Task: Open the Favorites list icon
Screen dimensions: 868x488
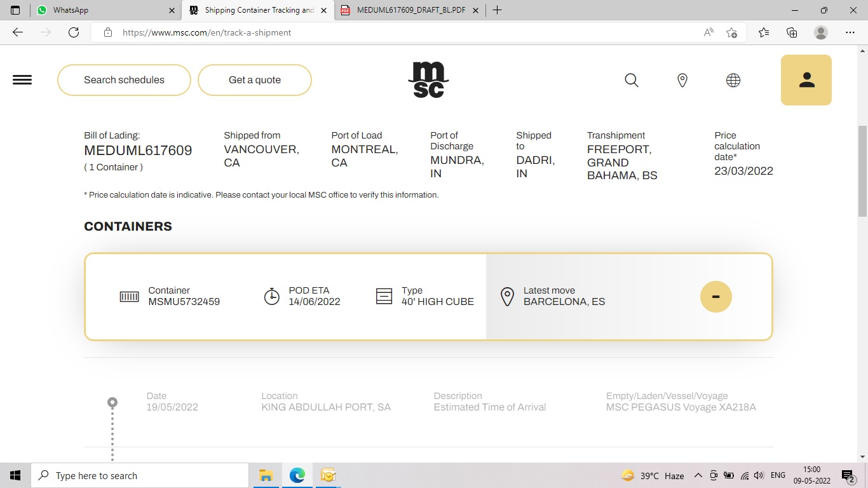Action: [x=764, y=32]
